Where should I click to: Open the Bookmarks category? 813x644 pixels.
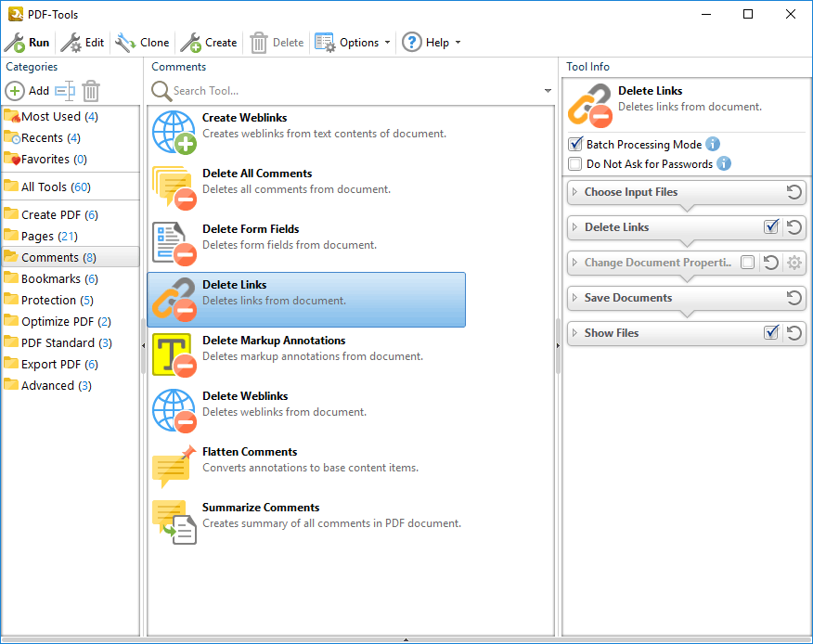[x=71, y=279]
